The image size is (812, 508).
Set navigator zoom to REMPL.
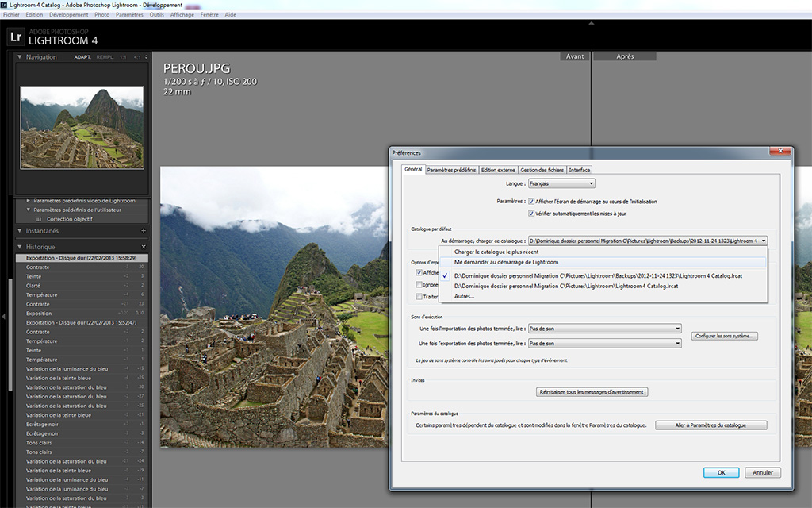click(x=105, y=57)
